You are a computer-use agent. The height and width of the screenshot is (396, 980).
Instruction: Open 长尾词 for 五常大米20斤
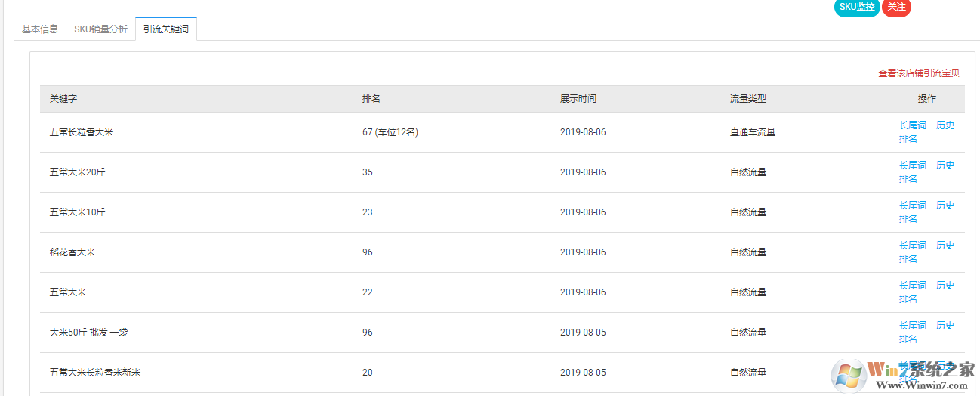[x=912, y=166]
